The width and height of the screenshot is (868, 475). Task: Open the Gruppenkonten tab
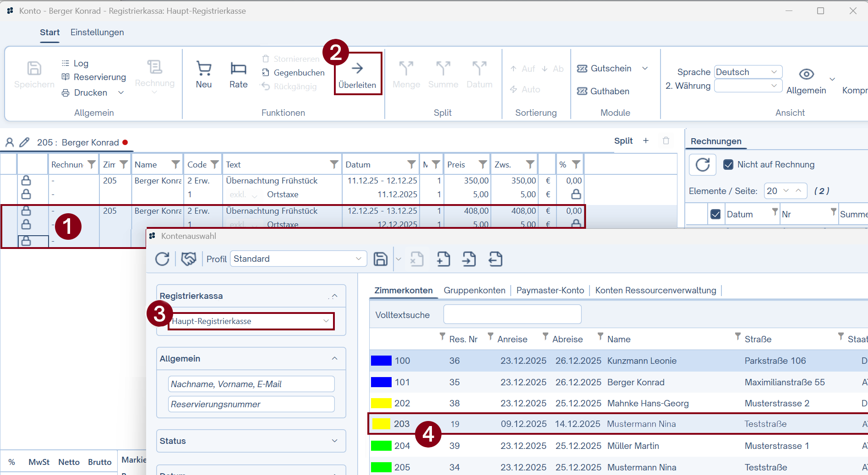[x=474, y=291]
